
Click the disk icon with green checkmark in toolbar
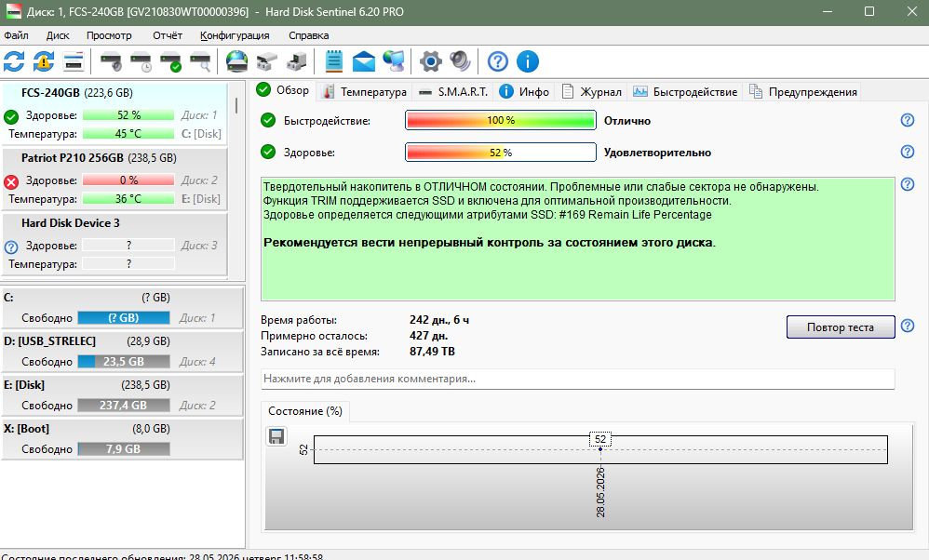(170, 61)
